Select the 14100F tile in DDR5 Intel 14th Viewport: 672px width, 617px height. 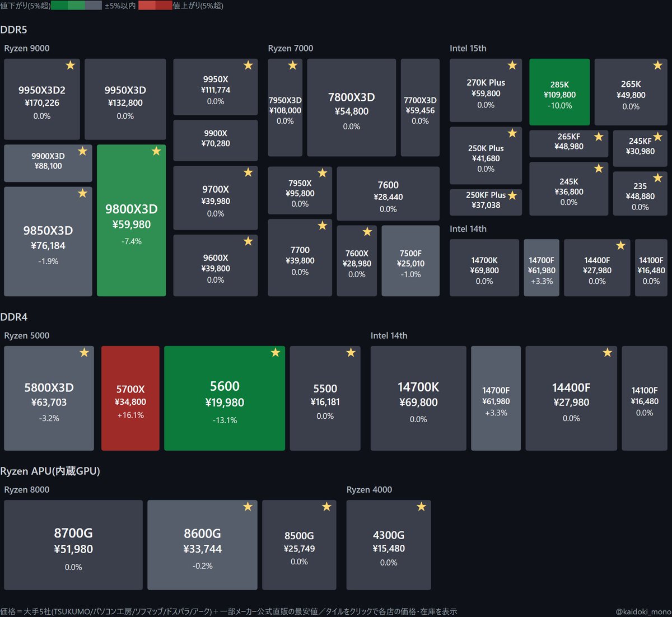651,268
